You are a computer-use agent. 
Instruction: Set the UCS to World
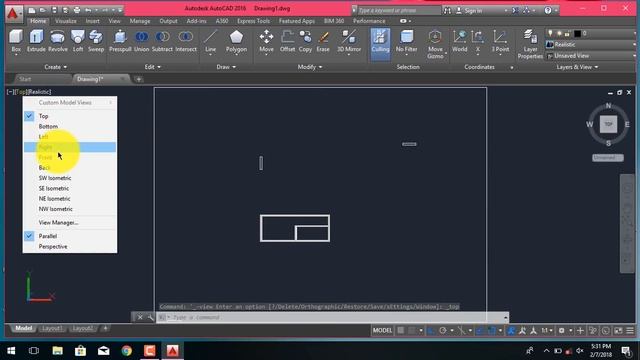pyautogui.click(x=460, y=41)
